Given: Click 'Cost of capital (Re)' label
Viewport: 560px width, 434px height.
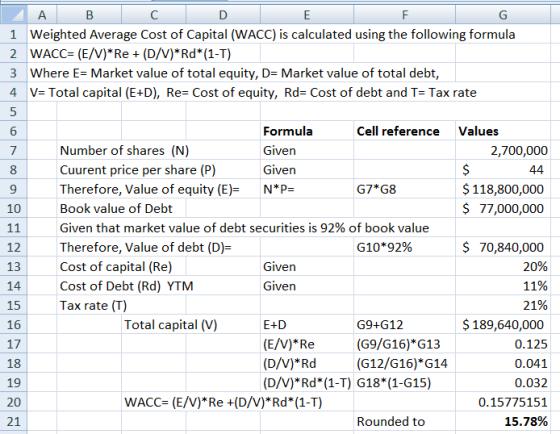Looking at the screenshot, I should pos(116,267).
